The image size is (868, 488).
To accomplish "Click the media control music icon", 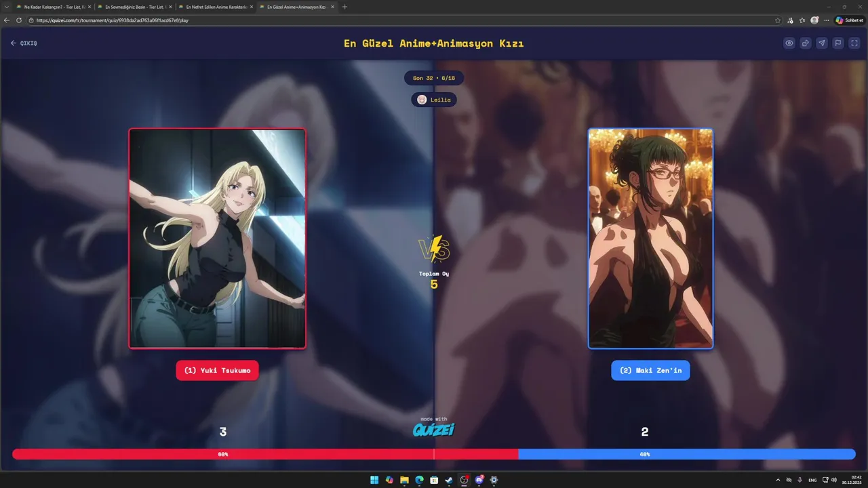I will click(791, 20).
